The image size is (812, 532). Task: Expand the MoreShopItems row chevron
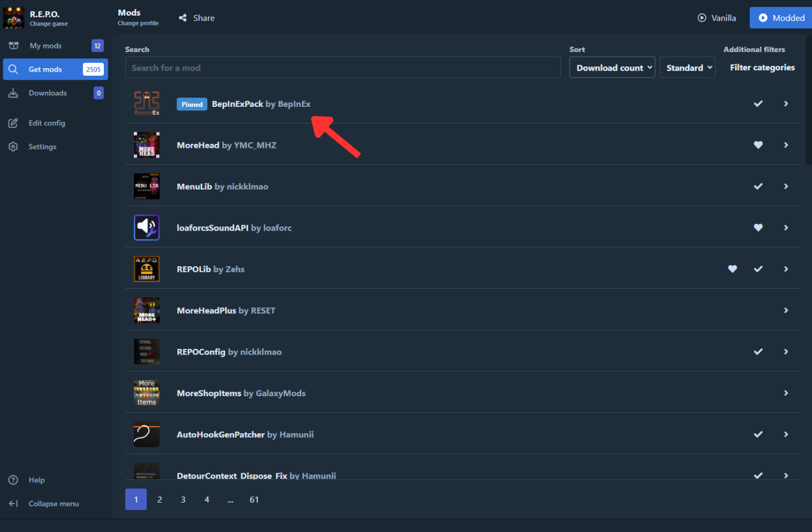[786, 393]
